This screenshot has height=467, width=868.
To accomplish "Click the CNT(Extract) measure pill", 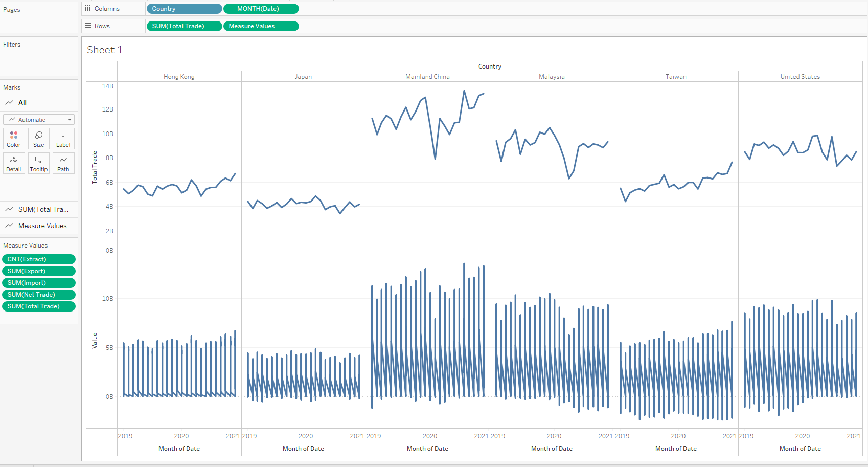I will tap(39, 259).
